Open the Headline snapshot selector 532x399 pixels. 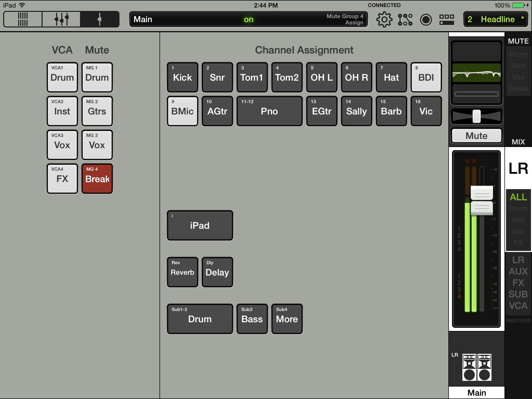click(x=496, y=19)
